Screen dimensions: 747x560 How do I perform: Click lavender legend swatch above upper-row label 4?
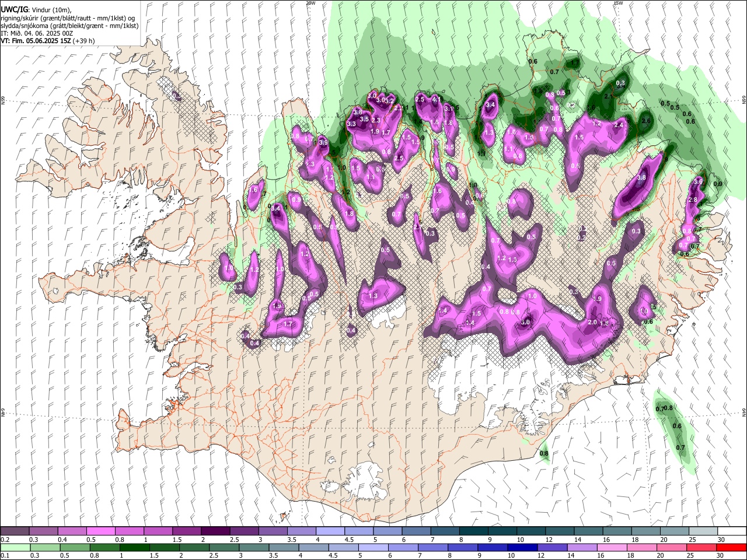pos(330,531)
